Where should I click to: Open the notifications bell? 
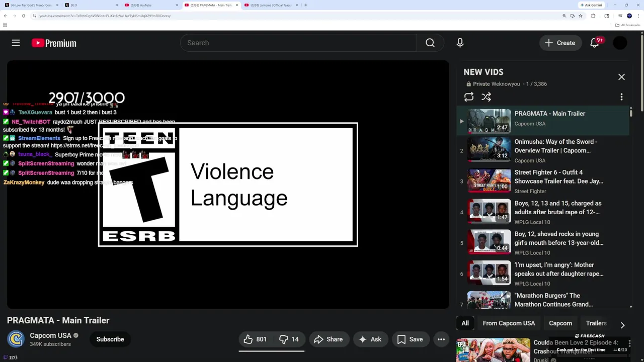click(x=595, y=43)
